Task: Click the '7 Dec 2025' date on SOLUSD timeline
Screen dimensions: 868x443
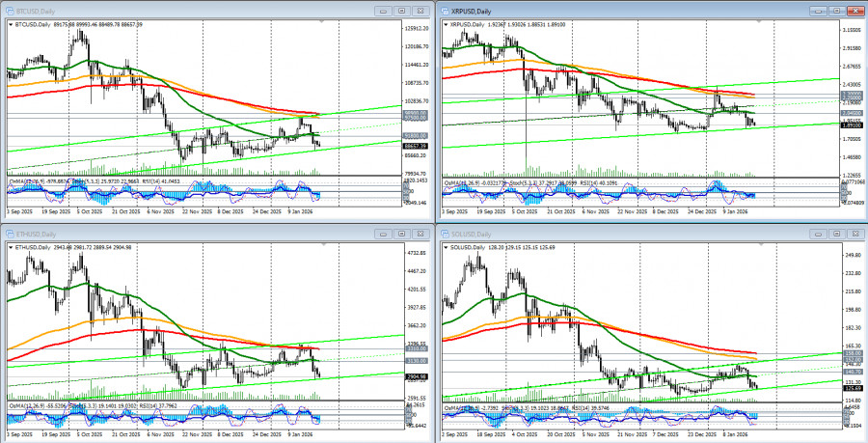Action: pos(665,435)
